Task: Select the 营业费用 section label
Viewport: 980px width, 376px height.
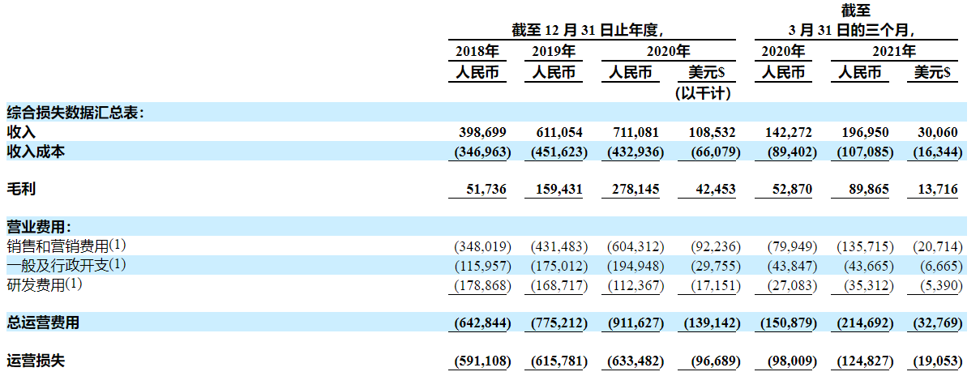Action: [39, 227]
